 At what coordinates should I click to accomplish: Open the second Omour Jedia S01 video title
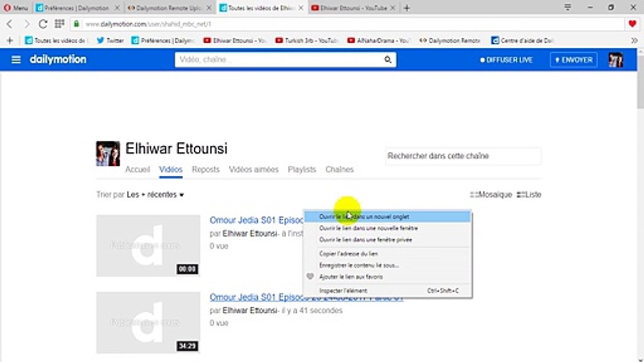pos(306,297)
